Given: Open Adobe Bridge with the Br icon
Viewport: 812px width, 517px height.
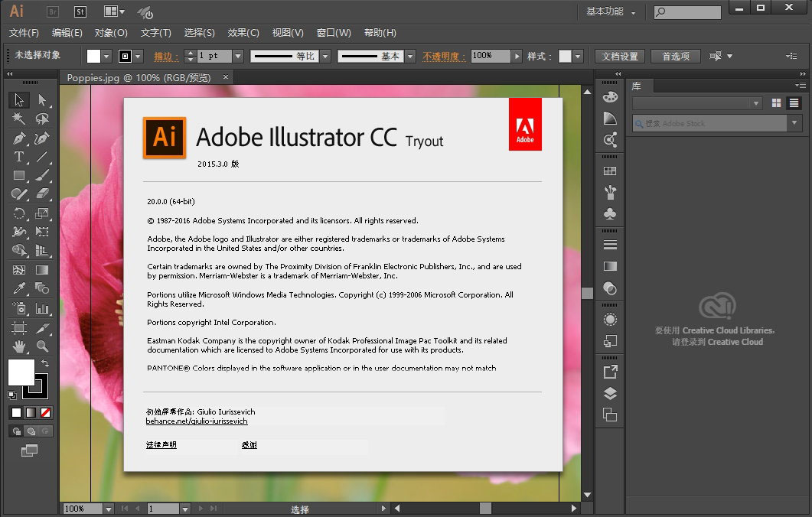Looking at the screenshot, I should click(x=52, y=11).
